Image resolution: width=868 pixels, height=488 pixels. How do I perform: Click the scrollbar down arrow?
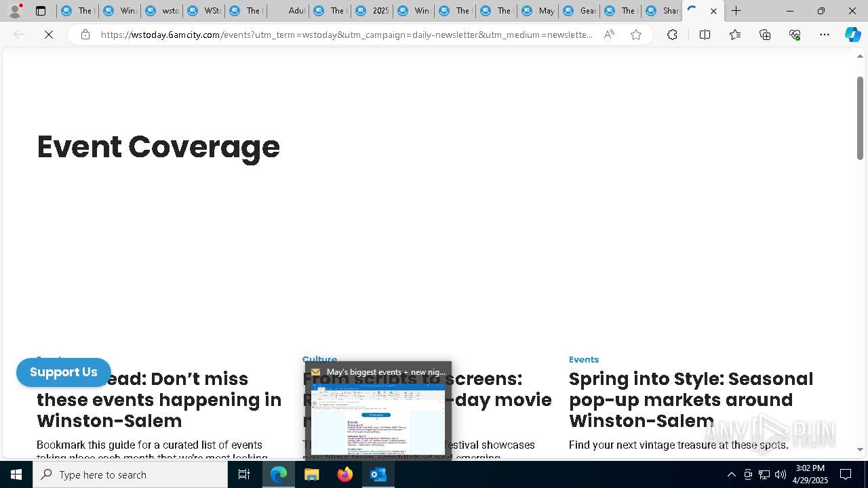[x=860, y=449]
